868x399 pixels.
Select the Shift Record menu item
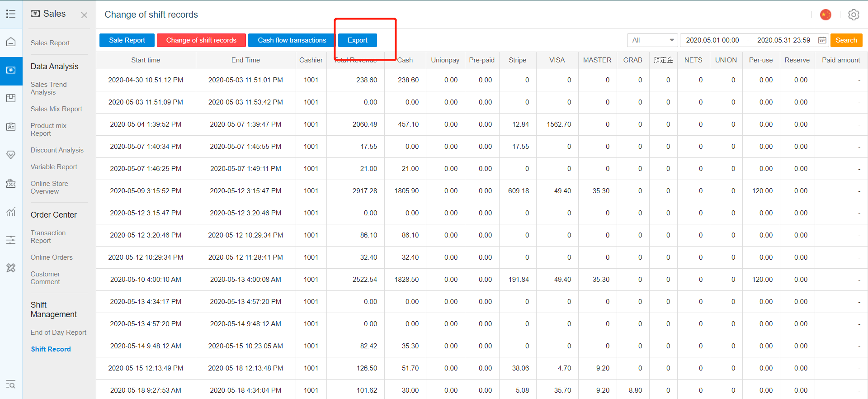(x=51, y=349)
